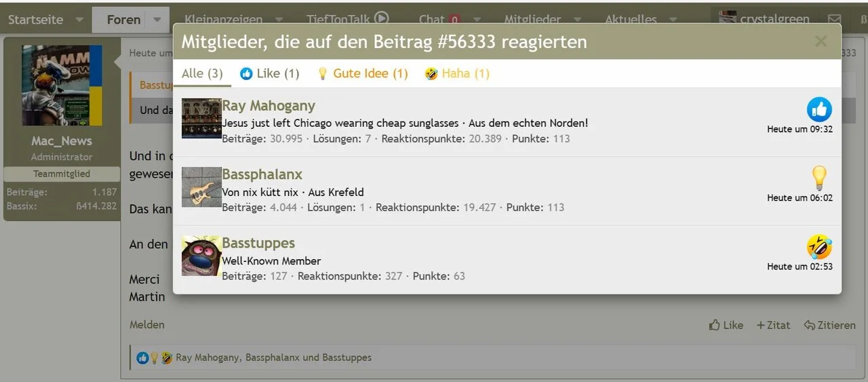Open the Aktuelles menu item
The width and height of the screenshot is (868, 382).
631,20
